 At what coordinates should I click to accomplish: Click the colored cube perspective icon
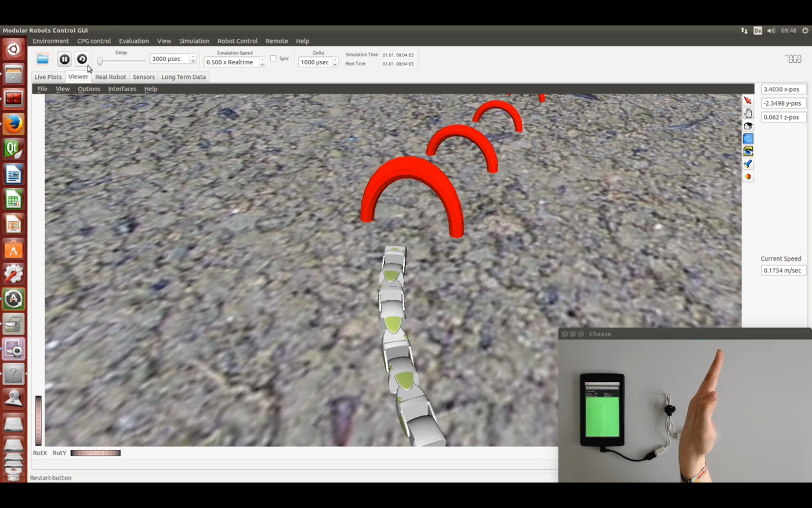point(748,176)
